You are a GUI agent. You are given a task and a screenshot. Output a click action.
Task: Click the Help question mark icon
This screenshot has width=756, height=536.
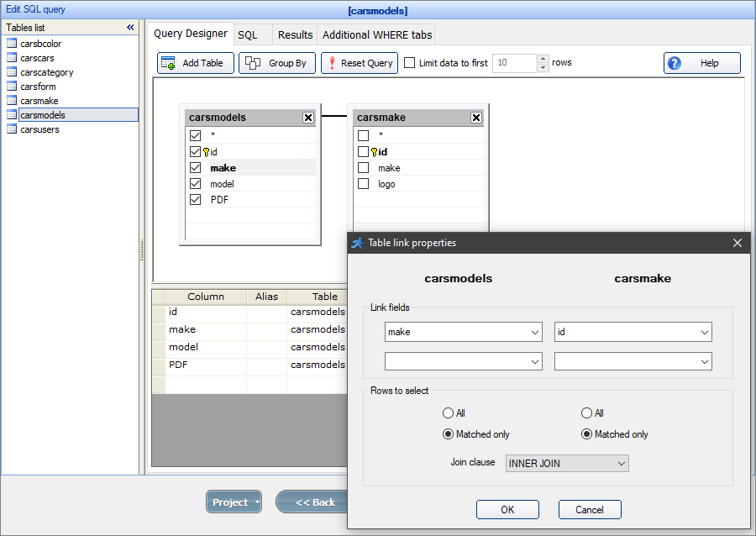click(x=676, y=62)
